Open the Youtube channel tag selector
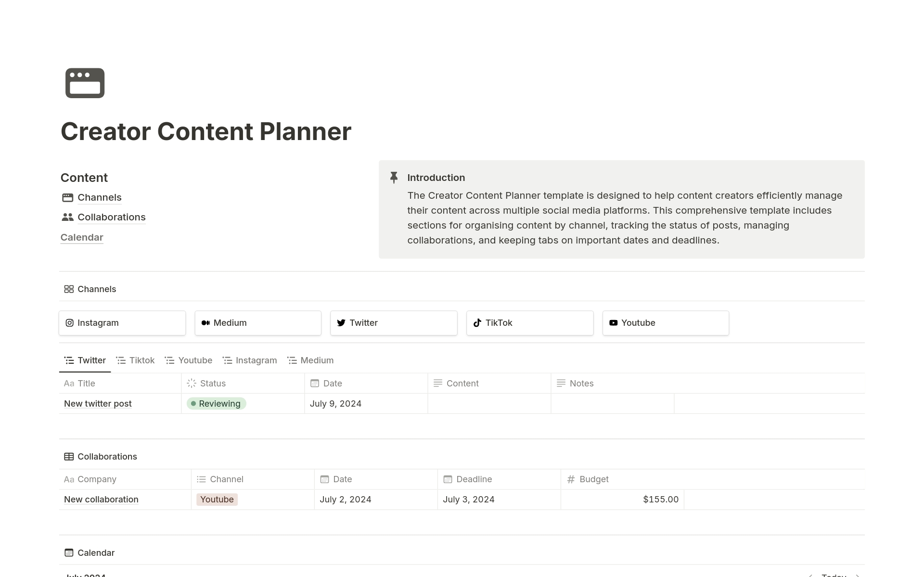Screen dimensions: 924x577 (217, 500)
